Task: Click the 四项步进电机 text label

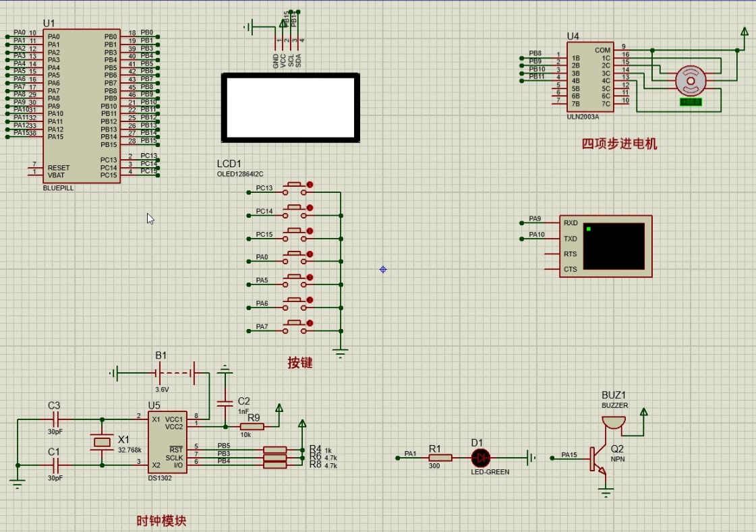Action: [x=619, y=144]
